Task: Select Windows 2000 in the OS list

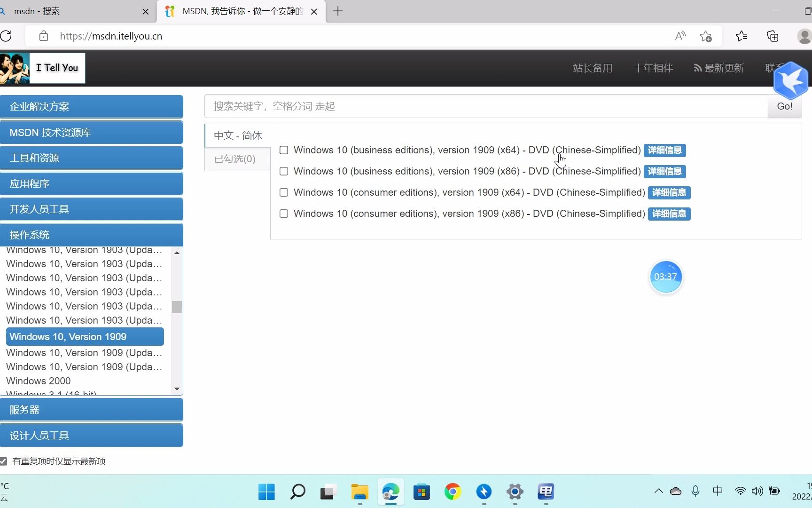Action: (39, 381)
